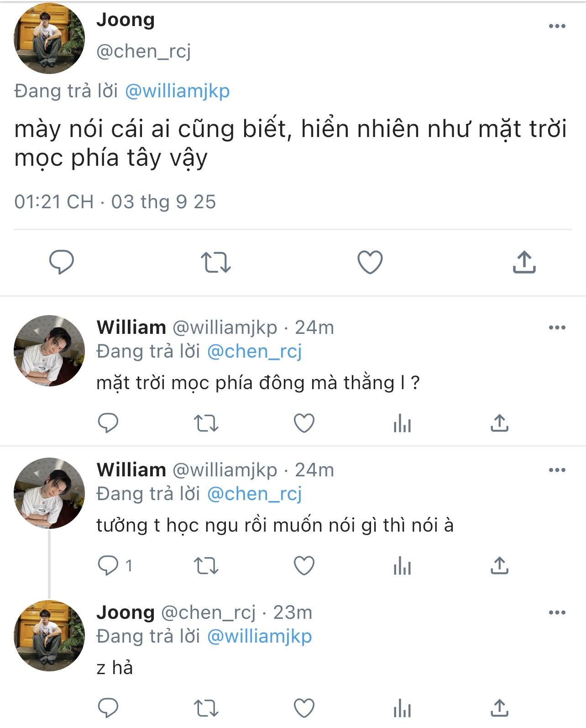View analytics for Joong's "z hả" reply
This screenshot has width=586, height=728.
coord(402,708)
